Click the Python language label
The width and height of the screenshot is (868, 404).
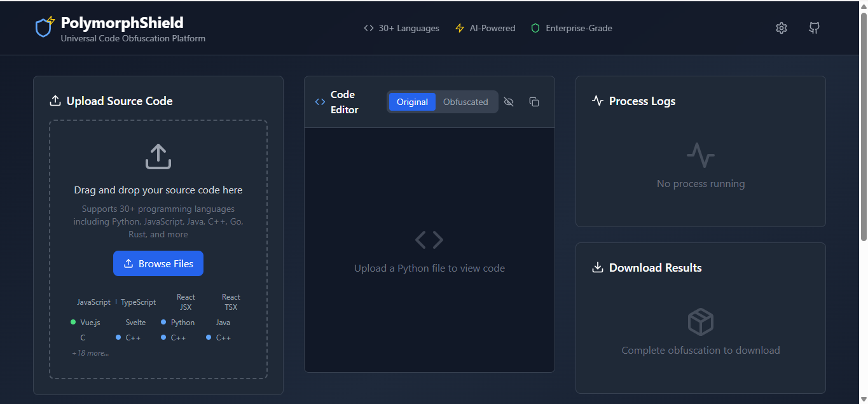point(183,323)
